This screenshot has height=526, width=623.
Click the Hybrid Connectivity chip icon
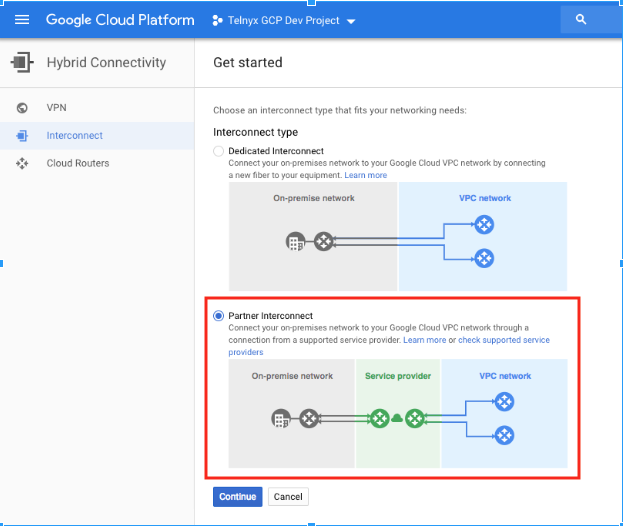click(x=22, y=62)
